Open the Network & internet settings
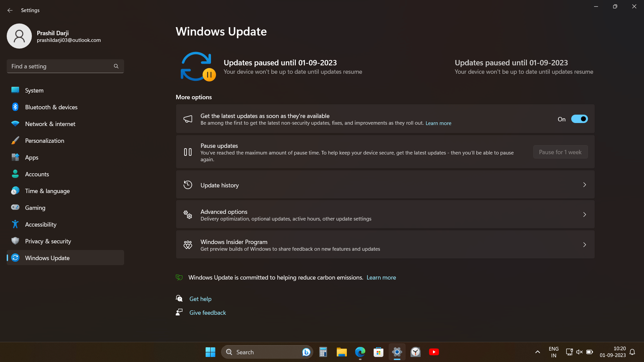The image size is (644, 362). 50,124
